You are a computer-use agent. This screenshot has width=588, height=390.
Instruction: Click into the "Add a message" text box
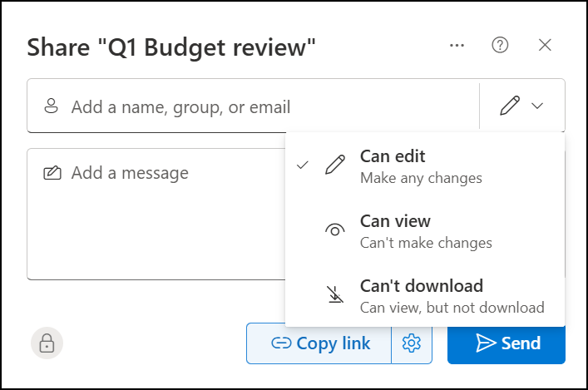click(158, 216)
